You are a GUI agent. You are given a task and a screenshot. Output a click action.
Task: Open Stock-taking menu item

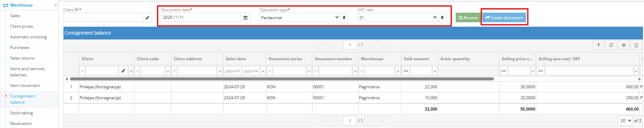pos(21,113)
